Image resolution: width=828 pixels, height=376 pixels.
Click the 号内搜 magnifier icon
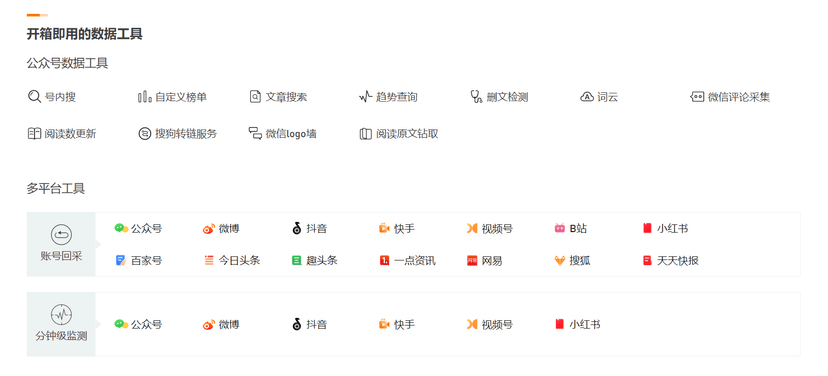pyautogui.click(x=34, y=97)
